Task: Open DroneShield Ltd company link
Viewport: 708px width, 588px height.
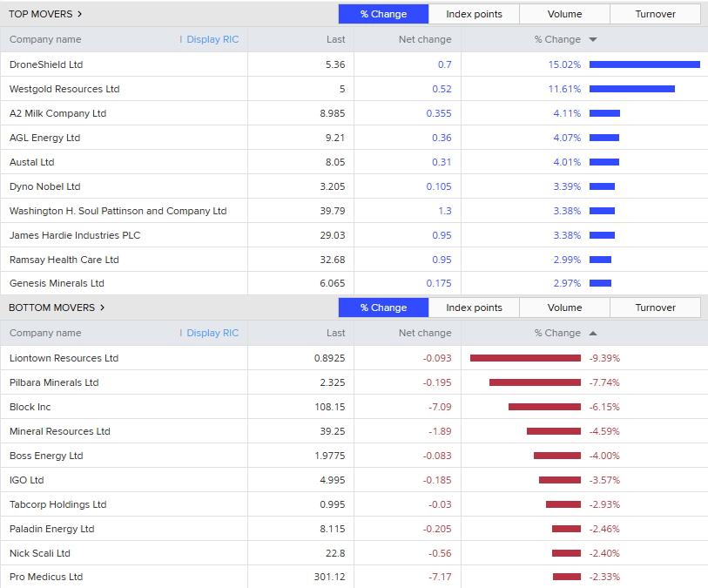Action: click(46, 64)
